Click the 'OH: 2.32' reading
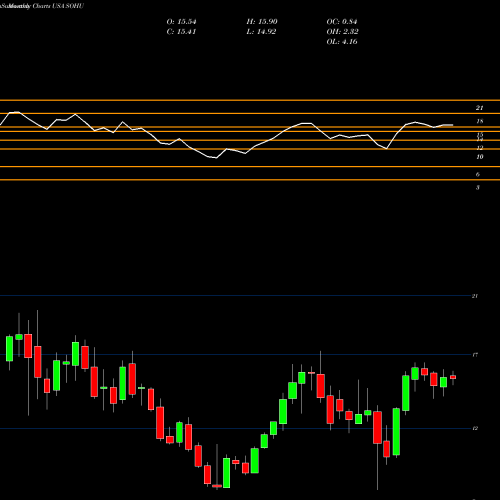The image size is (500, 500). point(343,32)
